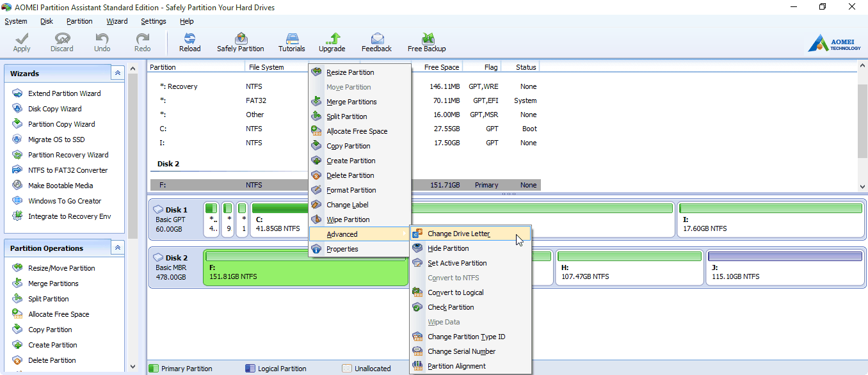
Task: Select Convert to Logical
Action: click(x=470, y=292)
